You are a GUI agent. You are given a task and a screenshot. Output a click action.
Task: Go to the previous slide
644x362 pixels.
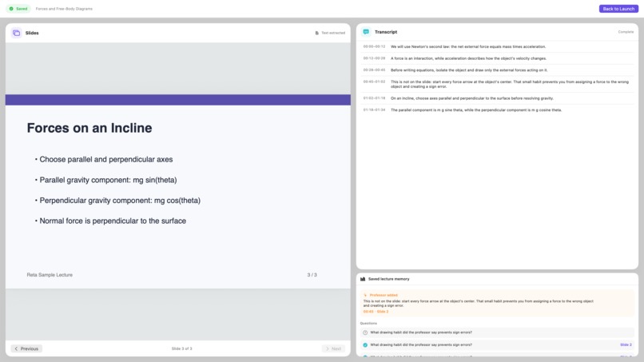(x=26, y=348)
